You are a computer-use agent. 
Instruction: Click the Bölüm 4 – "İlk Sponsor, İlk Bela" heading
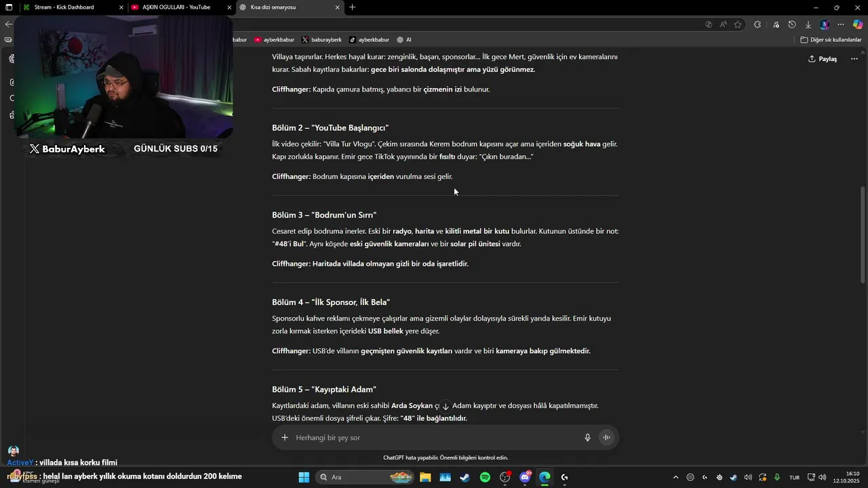coord(331,302)
